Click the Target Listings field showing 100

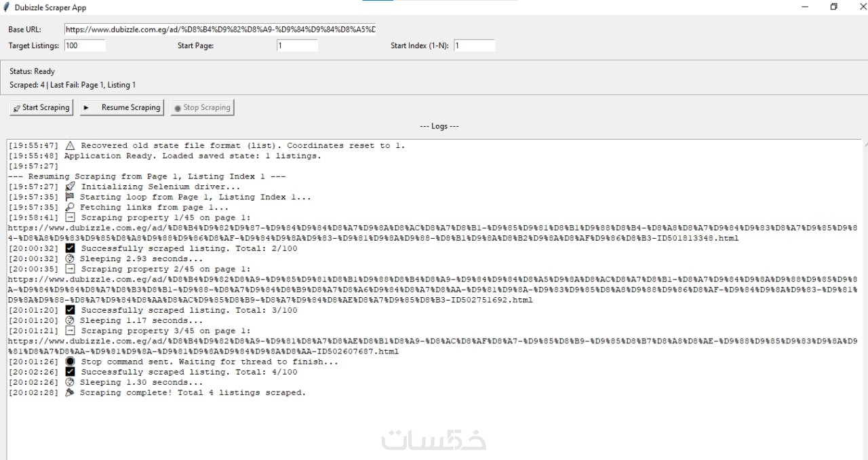(85, 45)
